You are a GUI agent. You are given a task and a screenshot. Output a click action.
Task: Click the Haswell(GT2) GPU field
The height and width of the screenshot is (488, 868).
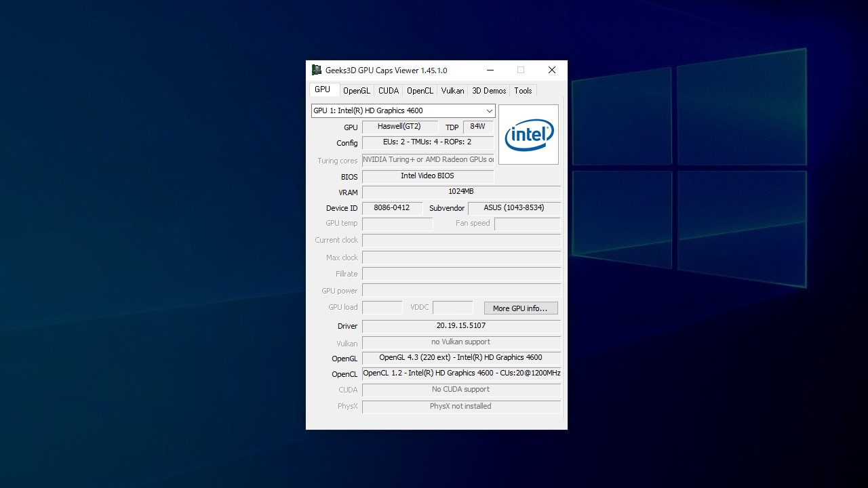[399, 127]
